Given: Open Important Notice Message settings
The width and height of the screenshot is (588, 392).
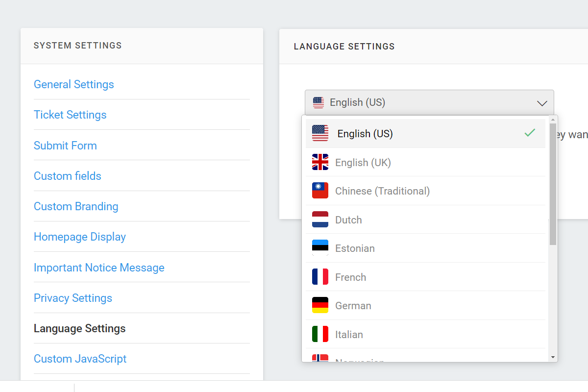Looking at the screenshot, I should (x=99, y=268).
